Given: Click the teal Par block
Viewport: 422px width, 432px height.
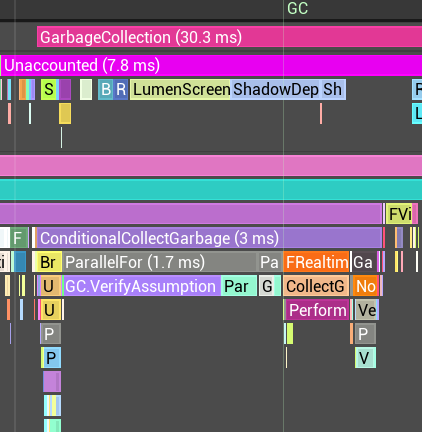Looking at the screenshot, I should [239, 286].
